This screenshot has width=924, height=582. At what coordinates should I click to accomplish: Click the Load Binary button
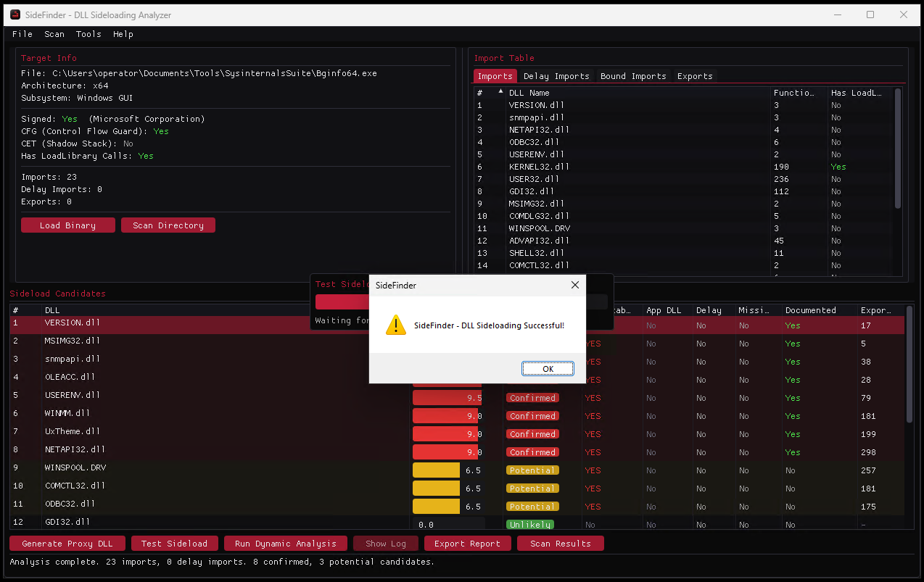[x=67, y=225]
